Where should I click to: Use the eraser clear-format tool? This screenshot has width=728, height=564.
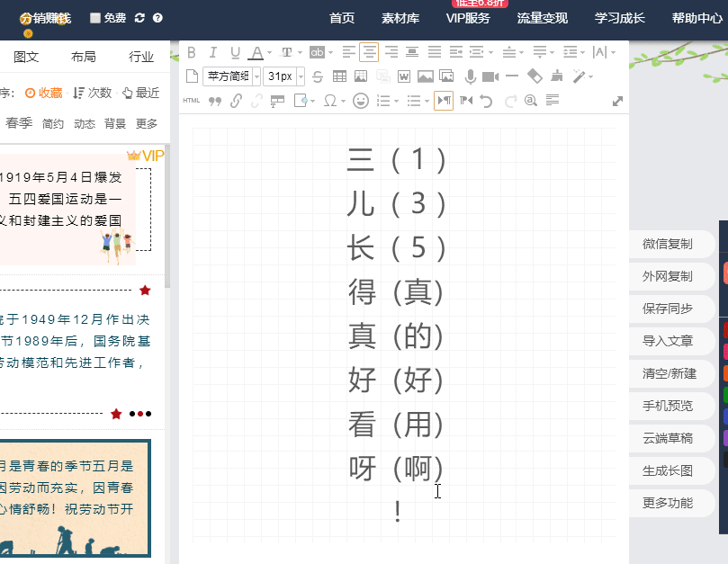point(535,76)
